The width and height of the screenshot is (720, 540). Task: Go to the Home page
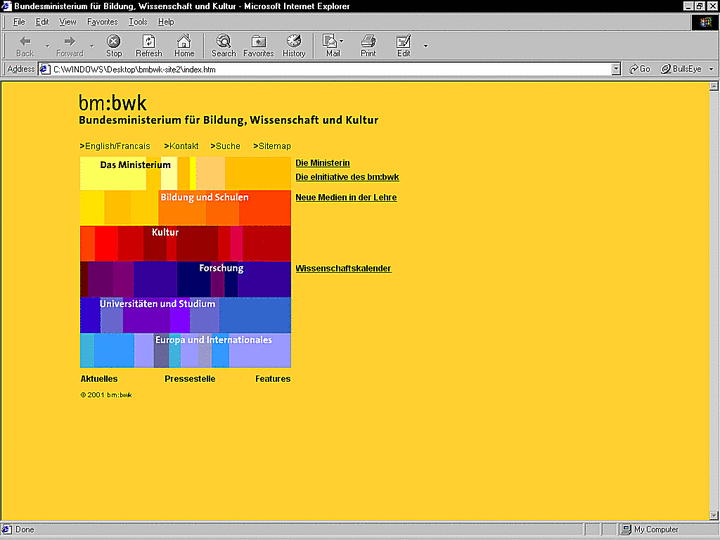click(x=184, y=45)
